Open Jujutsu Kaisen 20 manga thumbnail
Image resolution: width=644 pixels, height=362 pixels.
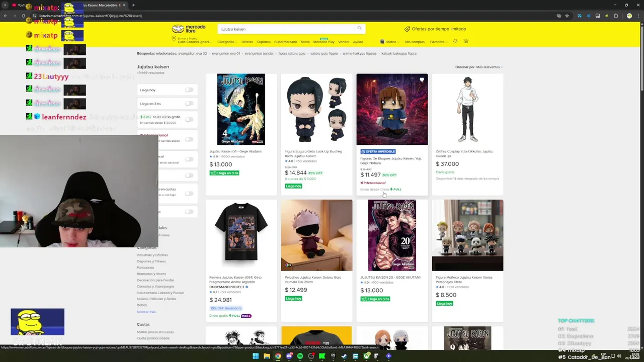click(392, 235)
